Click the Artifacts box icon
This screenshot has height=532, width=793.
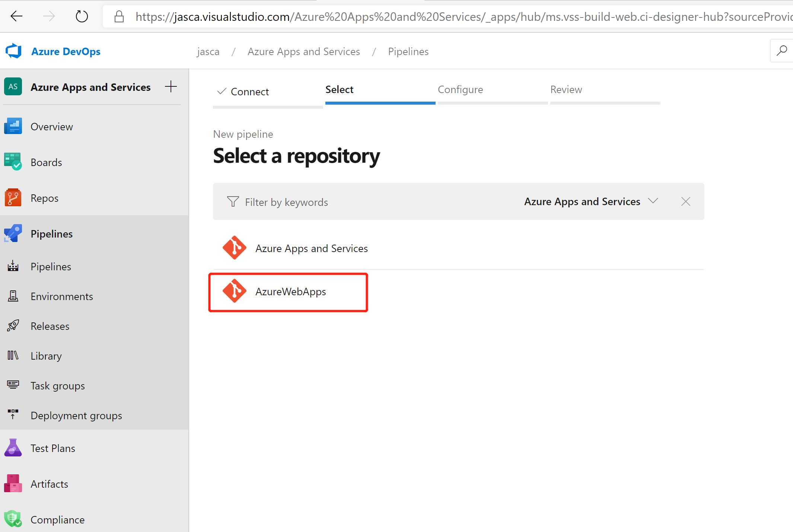point(13,484)
